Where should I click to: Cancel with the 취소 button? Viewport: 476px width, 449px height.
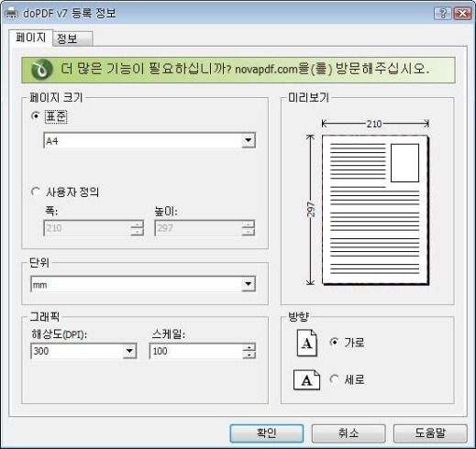[349, 433]
